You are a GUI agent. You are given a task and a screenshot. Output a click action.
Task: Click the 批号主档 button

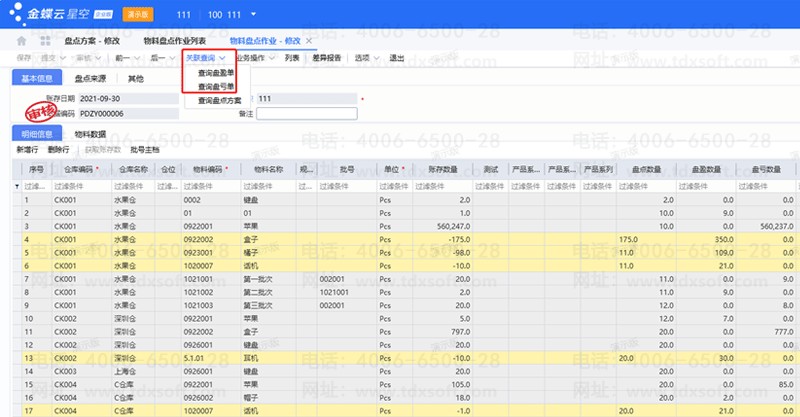coord(145,149)
